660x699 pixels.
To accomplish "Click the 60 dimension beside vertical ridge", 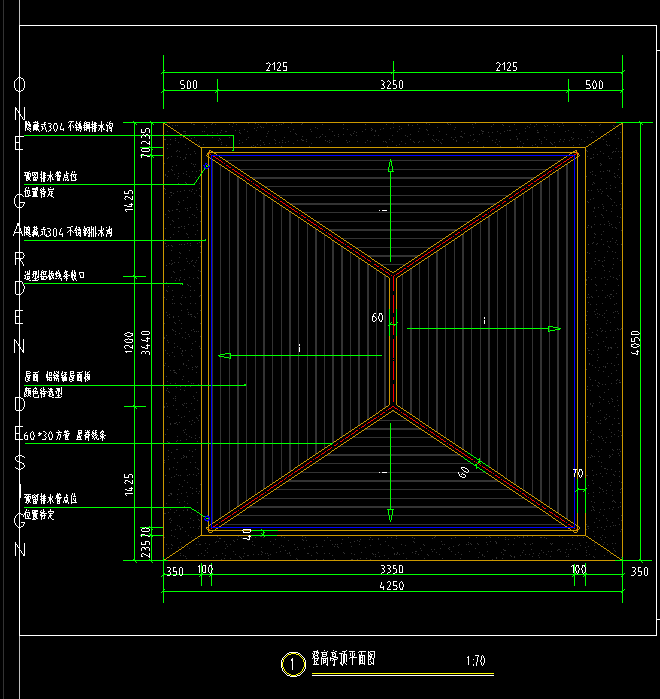I will click(377, 317).
